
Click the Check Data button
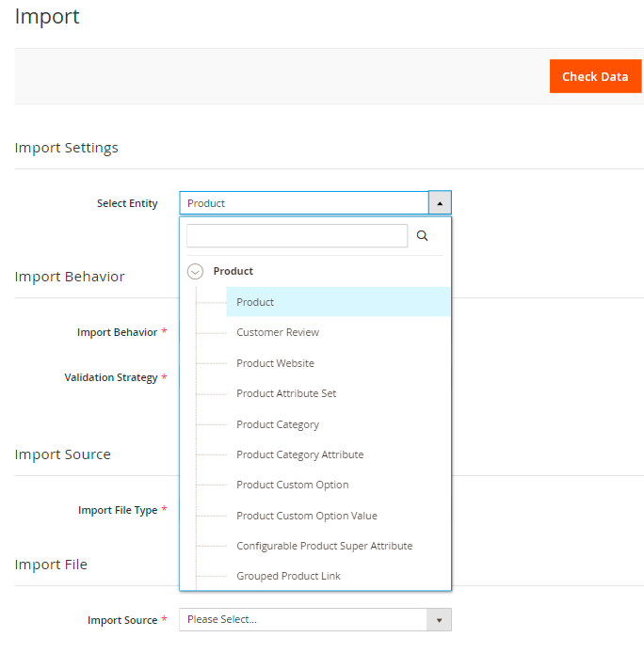pyautogui.click(x=595, y=76)
